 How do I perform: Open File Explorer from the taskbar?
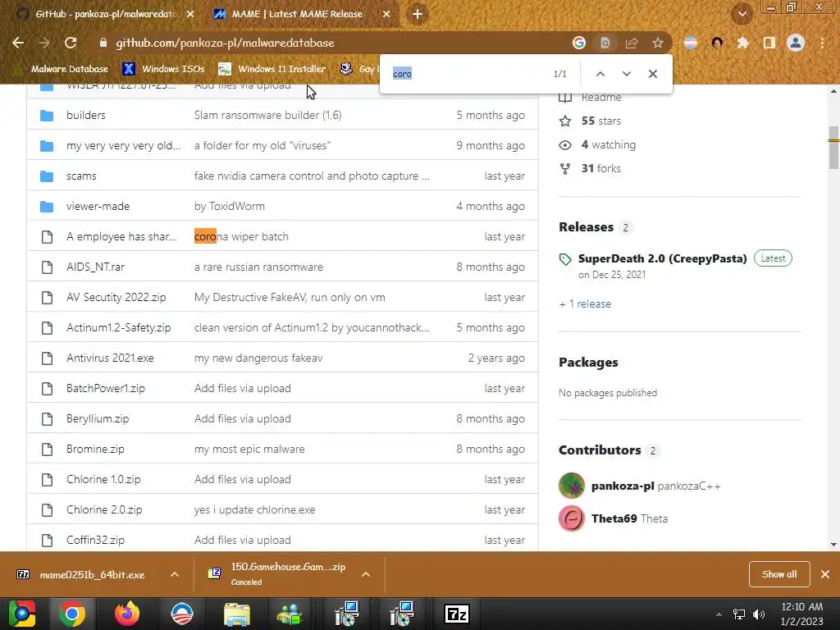[237, 614]
